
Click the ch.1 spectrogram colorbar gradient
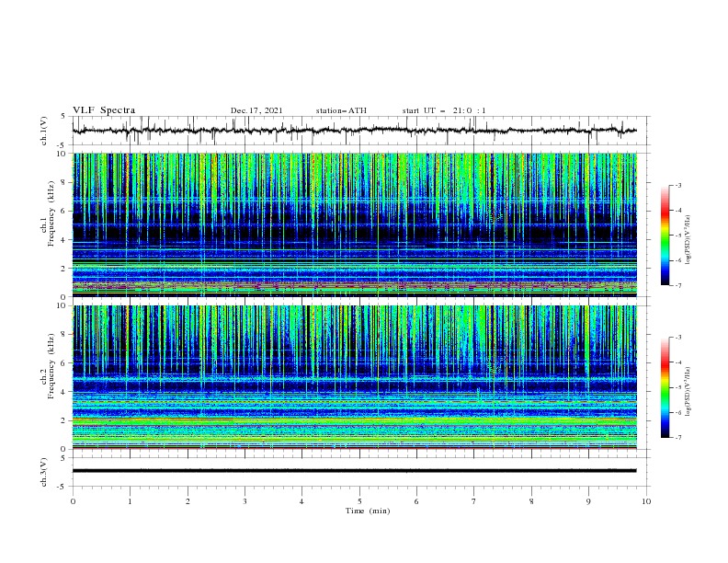[x=665, y=236]
